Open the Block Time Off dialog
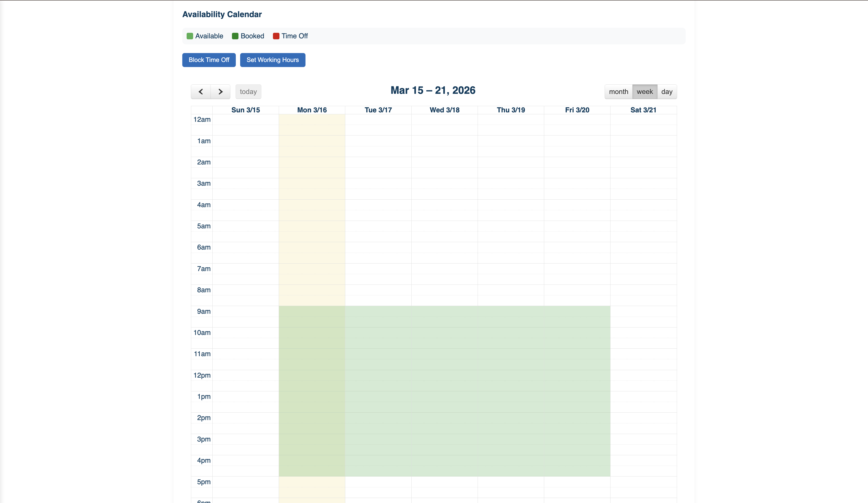Screen dimensions: 868x503 point(209,60)
